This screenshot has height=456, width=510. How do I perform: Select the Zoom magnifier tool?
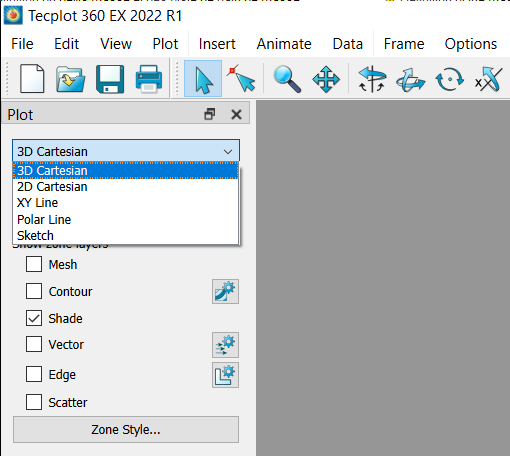point(287,79)
